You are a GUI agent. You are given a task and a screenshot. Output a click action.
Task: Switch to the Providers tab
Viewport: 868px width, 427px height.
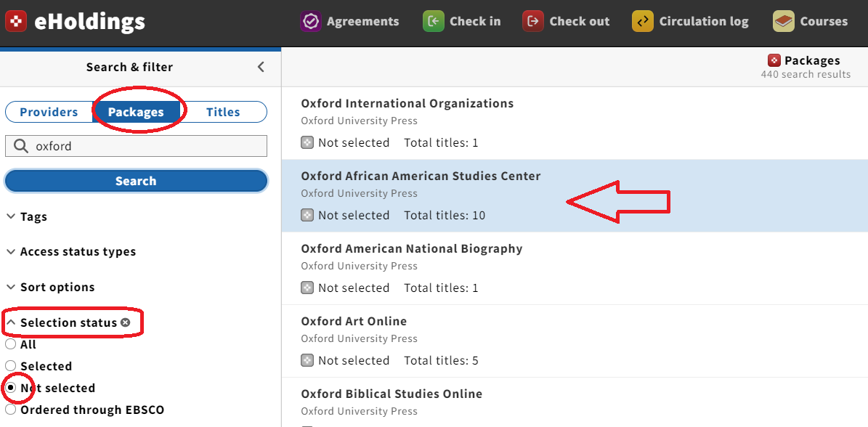[49, 112]
